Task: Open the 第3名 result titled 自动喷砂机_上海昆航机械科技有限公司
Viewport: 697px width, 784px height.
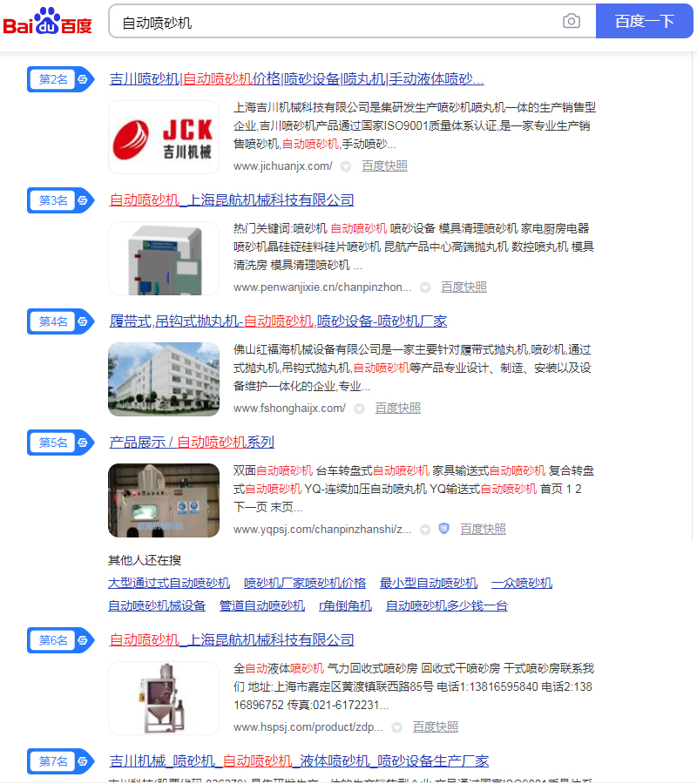Action: click(232, 200)
